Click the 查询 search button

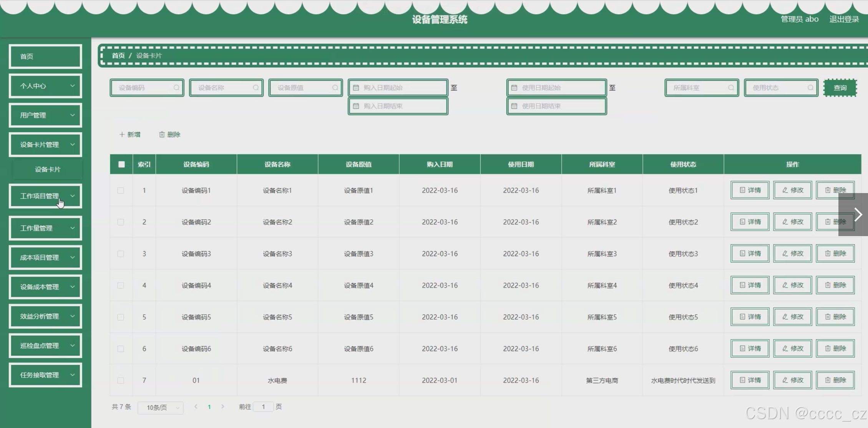coord(840,88)
